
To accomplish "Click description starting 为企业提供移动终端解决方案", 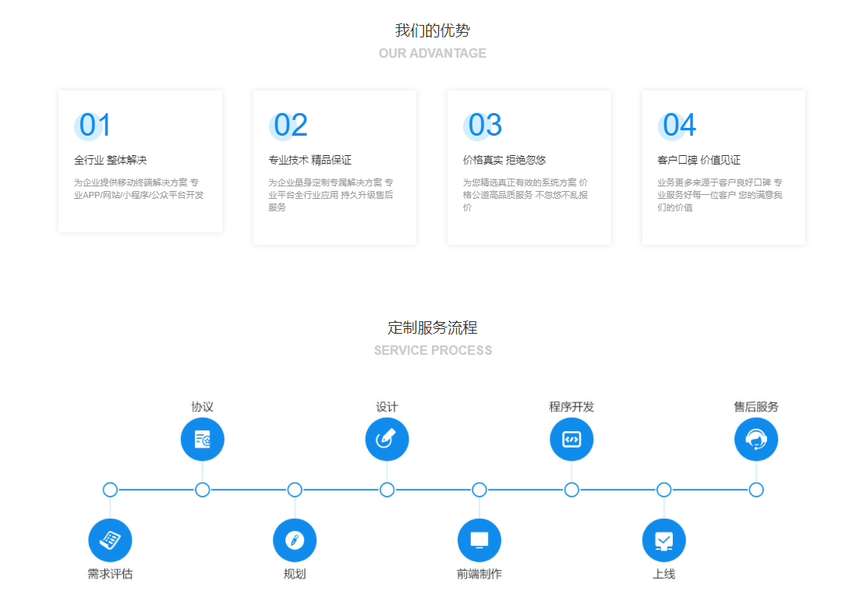I will coord(139,189).
